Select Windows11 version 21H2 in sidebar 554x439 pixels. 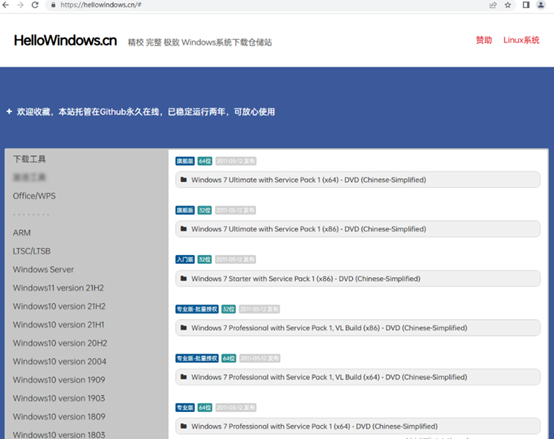coord(59,288)
